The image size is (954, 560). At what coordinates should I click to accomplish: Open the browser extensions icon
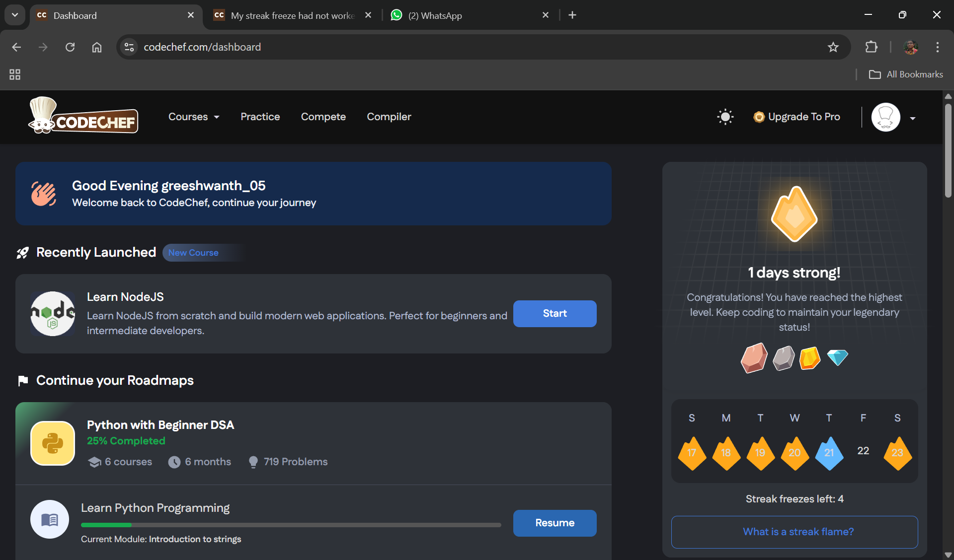click(871, 47)
